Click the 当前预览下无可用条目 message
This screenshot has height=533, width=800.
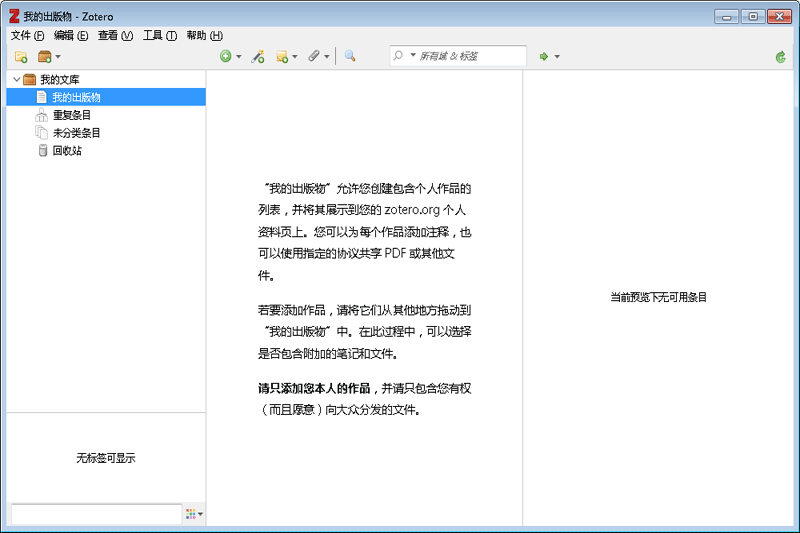point(659,297)
